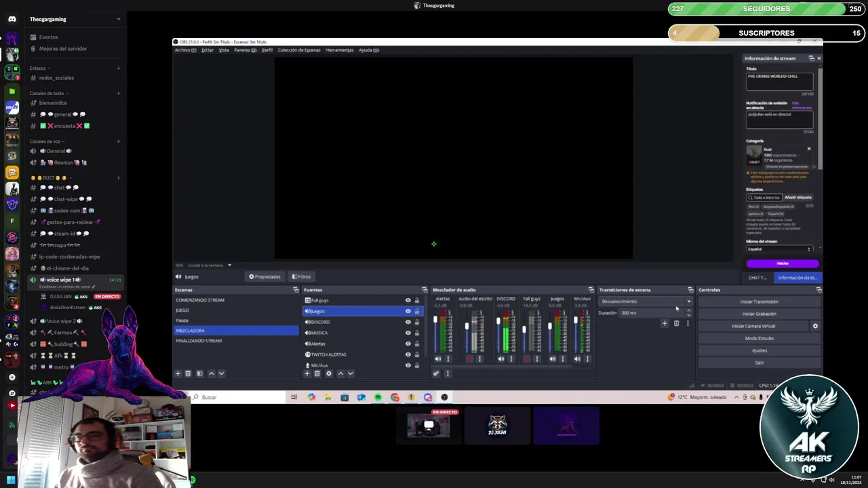
Task: Open Windows Start menu on the host taskbar
Action: pos(11,481)
